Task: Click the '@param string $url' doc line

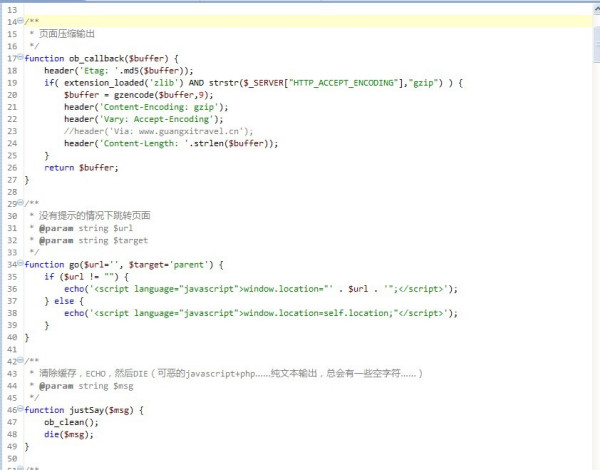Action: 86,228
